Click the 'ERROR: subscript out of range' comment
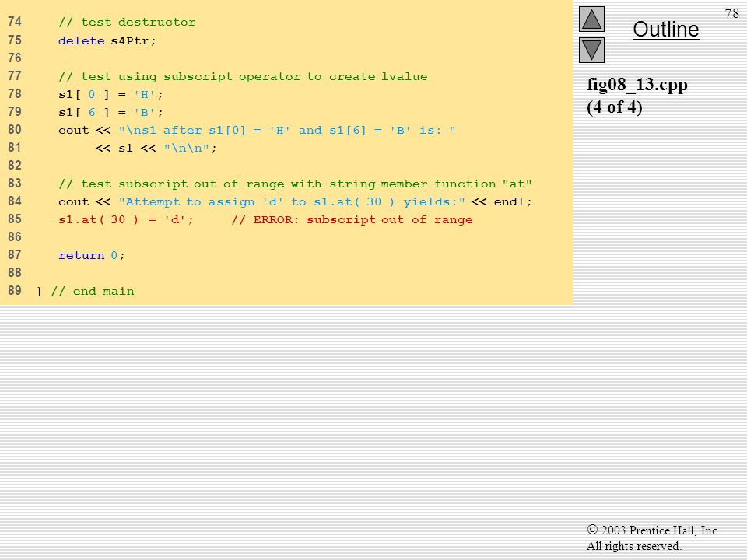 pyautogui.click(x=352, y=219)
